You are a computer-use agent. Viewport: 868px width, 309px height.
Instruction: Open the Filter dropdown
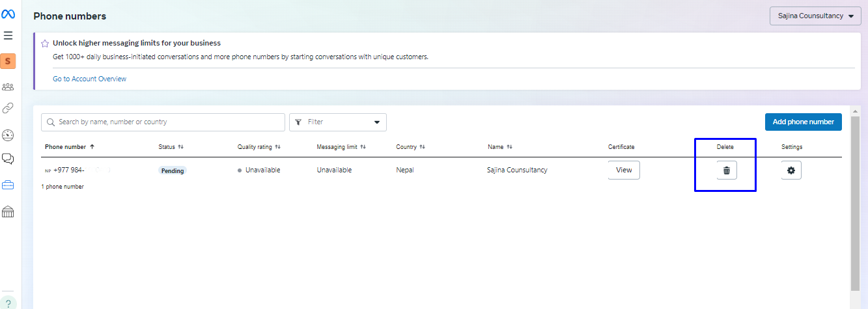pyautogui.click(x=337, y=122)
